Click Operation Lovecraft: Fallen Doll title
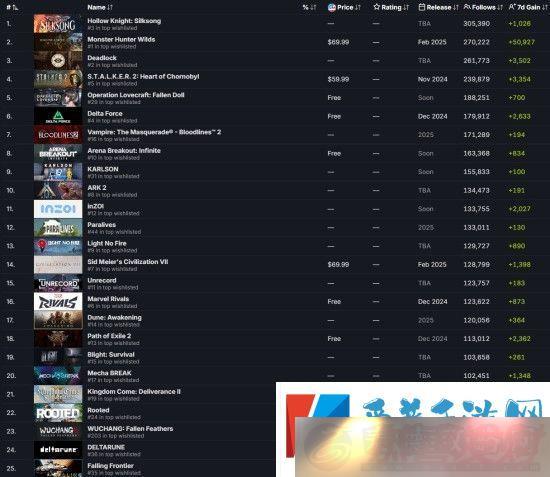Image resolution: width=550 pixels, height=477 pixels. coord(136,95)
